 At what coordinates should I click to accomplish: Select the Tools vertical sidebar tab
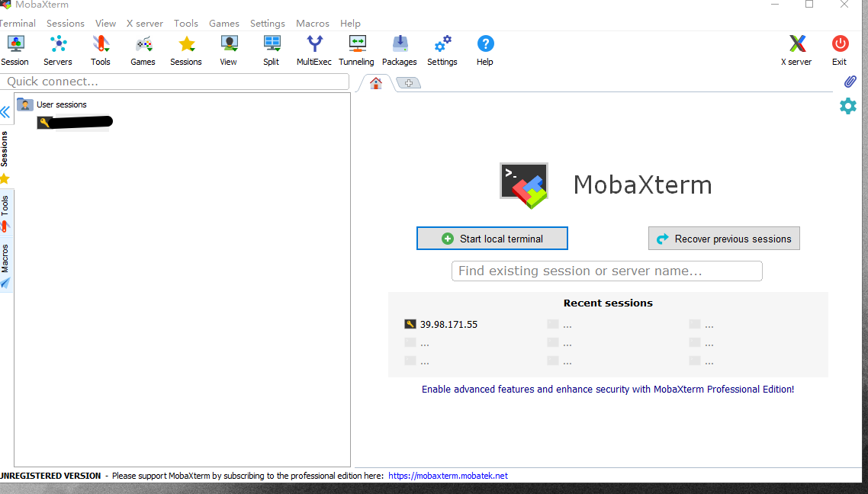(x=5, y=213)
